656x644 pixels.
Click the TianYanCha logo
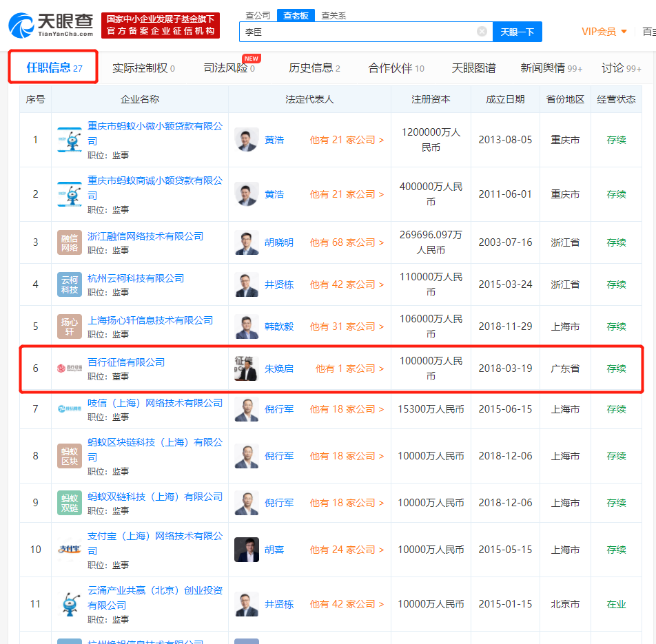(51, 25)
